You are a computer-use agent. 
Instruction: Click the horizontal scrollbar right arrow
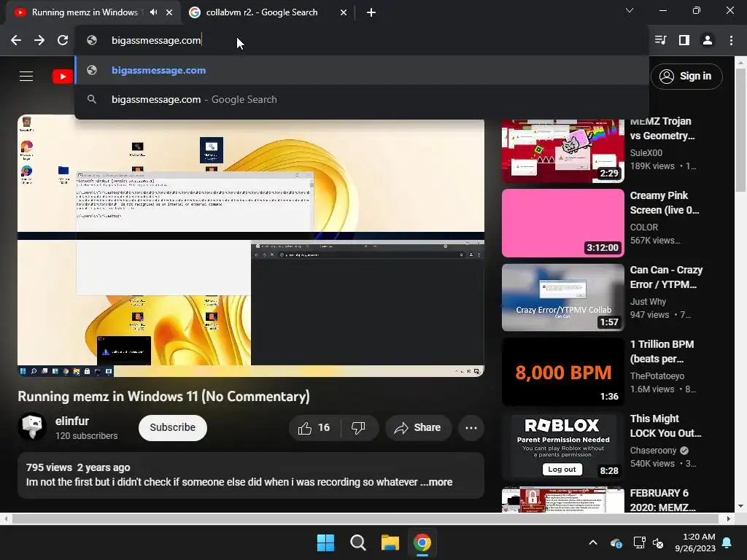729,518
